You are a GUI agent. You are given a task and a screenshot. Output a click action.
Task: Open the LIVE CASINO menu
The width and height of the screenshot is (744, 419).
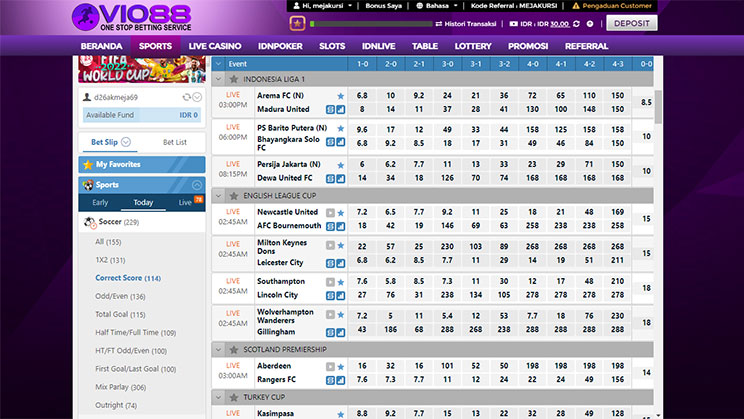point(215,46)
